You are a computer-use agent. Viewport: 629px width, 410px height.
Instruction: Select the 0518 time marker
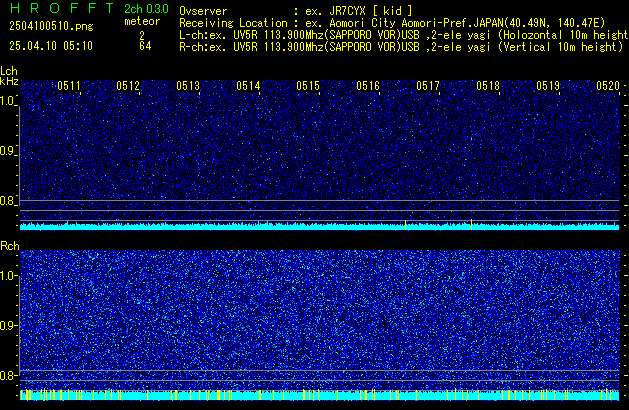[488, 86]
